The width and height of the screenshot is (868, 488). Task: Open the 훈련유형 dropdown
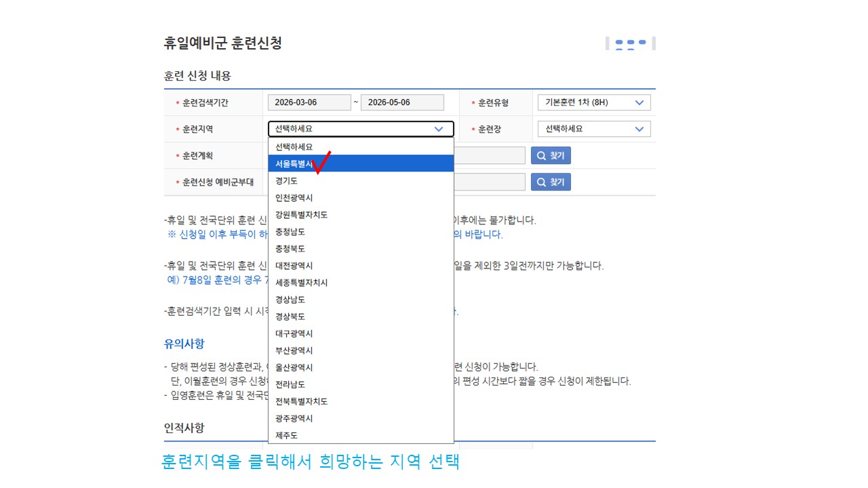coord(593,102)
